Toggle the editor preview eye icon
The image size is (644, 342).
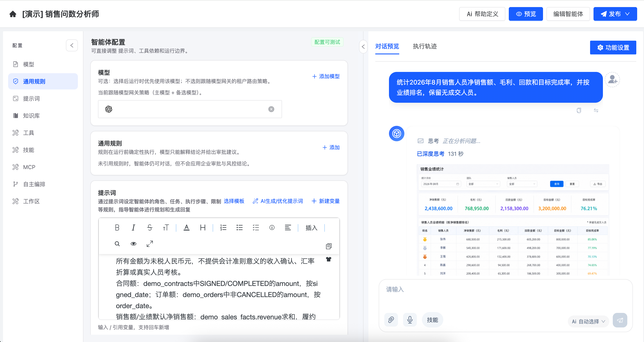(134, 244)
